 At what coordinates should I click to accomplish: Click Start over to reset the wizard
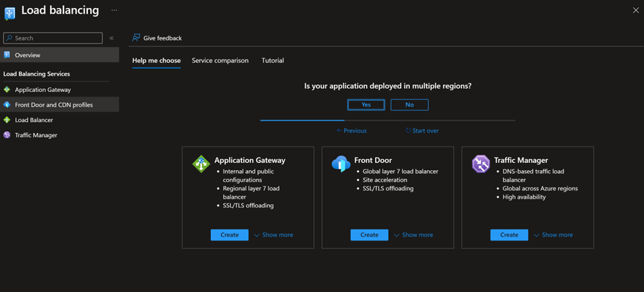423,131
